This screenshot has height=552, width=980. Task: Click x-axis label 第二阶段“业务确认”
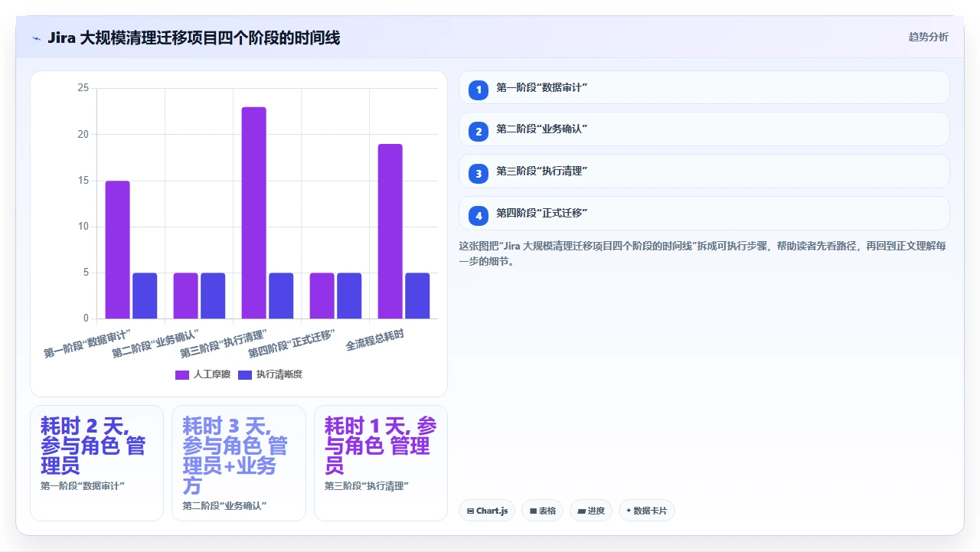click(x=156, y=344)
